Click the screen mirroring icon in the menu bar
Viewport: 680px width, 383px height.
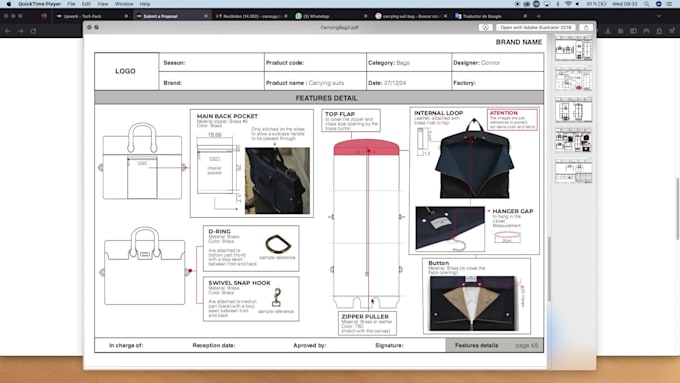click(547, 4)
